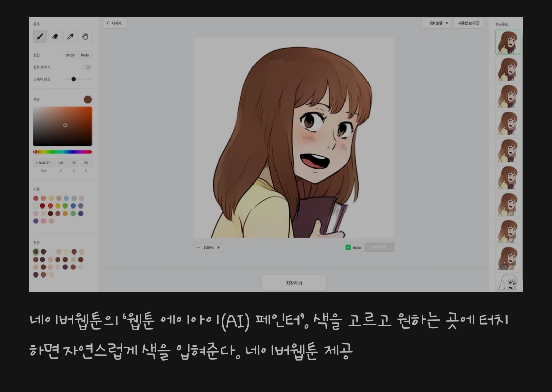This screenshot has width=552, height=392.
Task: Select the brush tool
Action: (x=40, y=37)
